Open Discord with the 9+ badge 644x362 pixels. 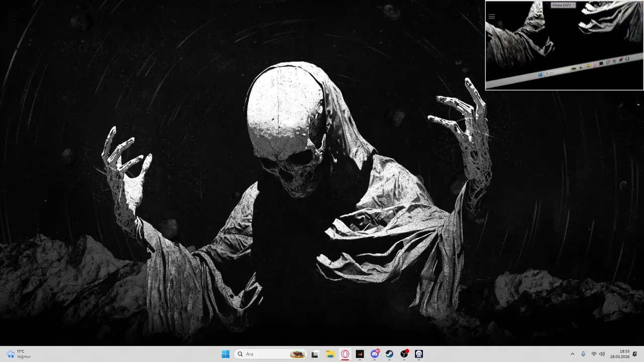375,354
